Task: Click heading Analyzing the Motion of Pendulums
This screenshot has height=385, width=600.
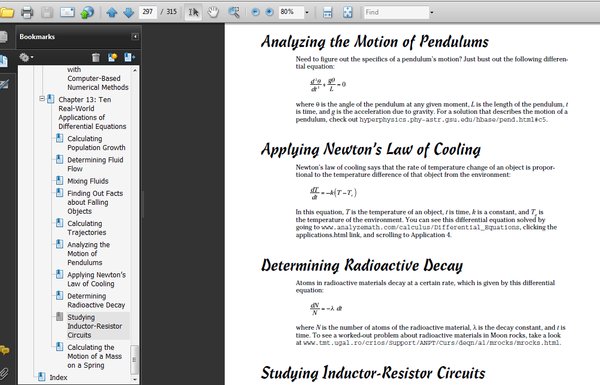Action: click(375, 42)
